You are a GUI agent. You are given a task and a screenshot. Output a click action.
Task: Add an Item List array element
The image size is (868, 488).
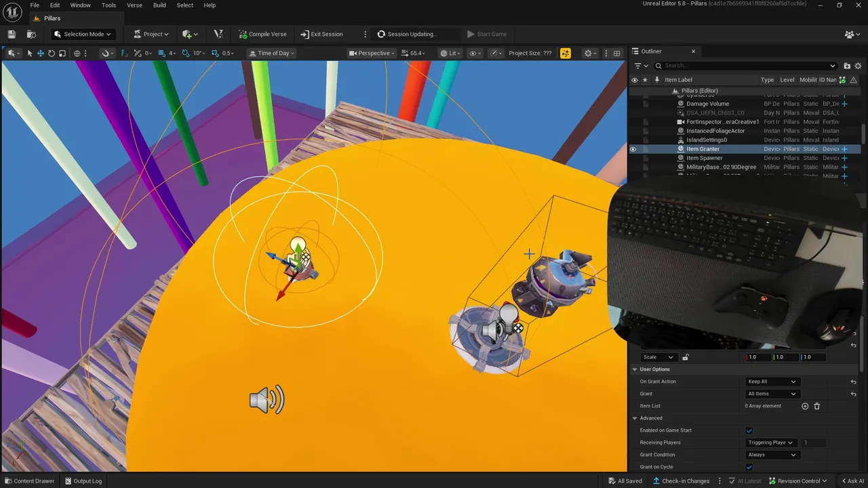tap(805, 406)
